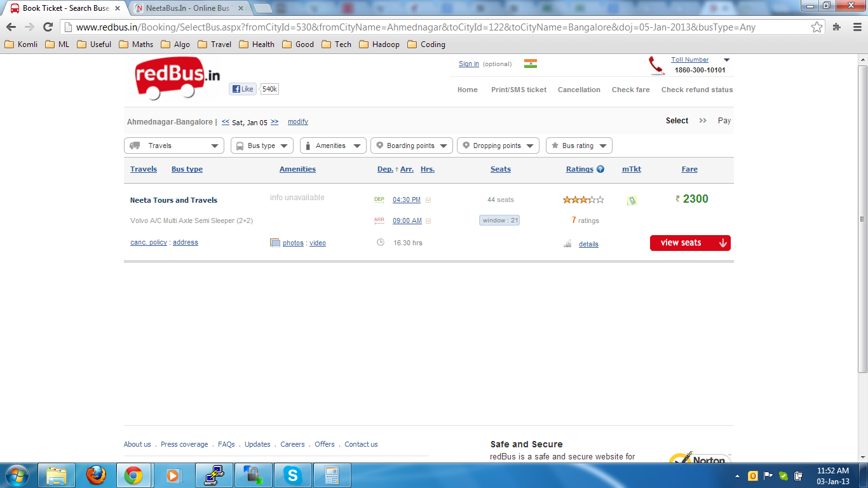This screenshot has height=488, width=868.
Task: Click the Toll Number link
Action: click(x=690, y=60)
